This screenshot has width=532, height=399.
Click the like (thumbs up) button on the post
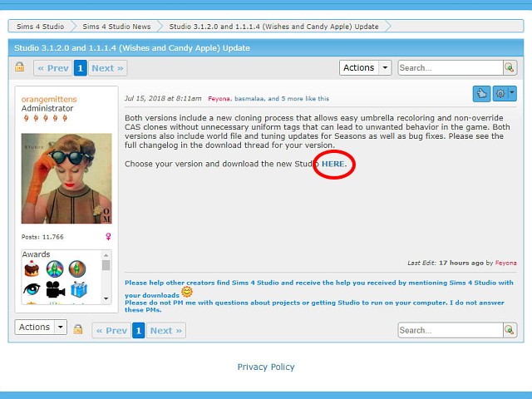tap(481, 93)
